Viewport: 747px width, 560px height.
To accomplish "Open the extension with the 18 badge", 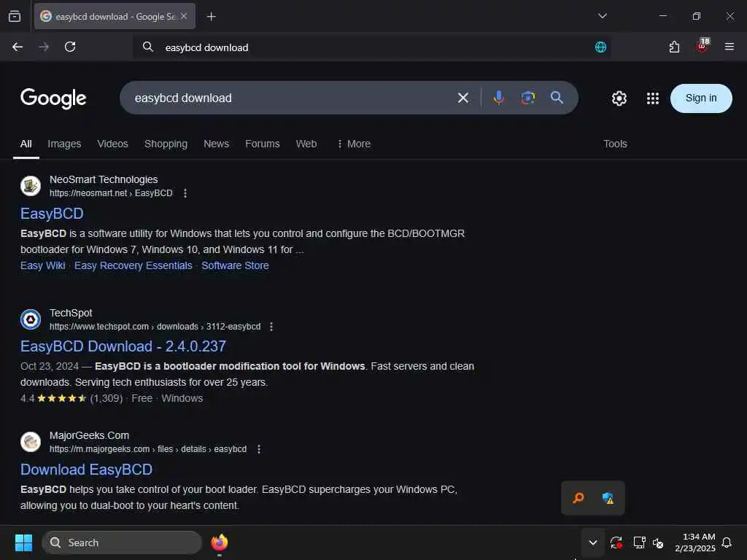I will pos(703,46).
